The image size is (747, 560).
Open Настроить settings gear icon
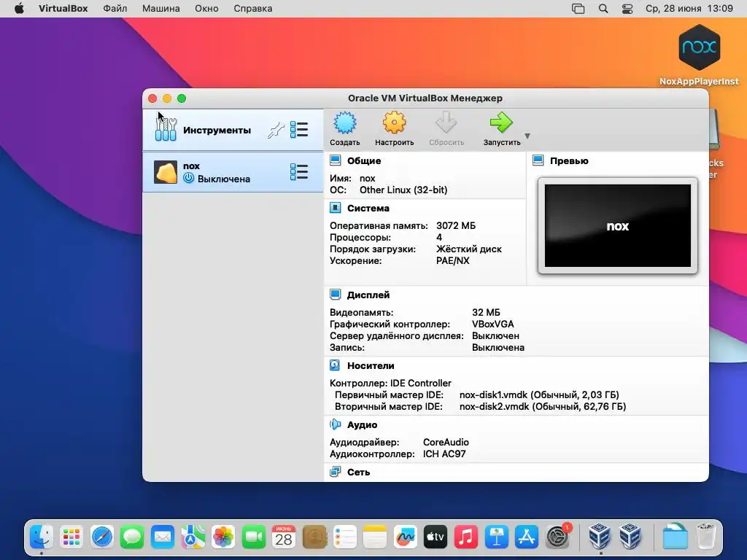pyautogui.click(x=394, y=122)
